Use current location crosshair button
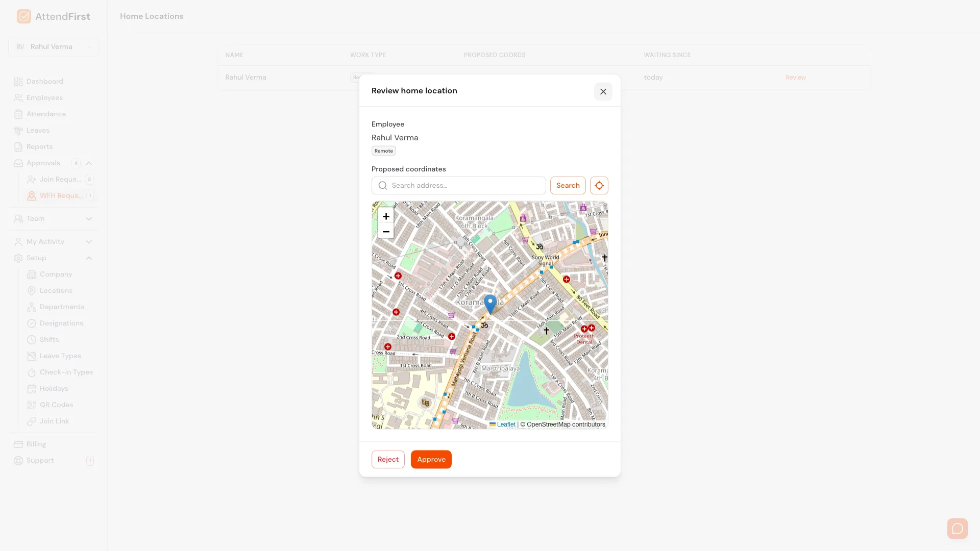The height and width of the screenshot is (551, 980). tap(599, 186)
